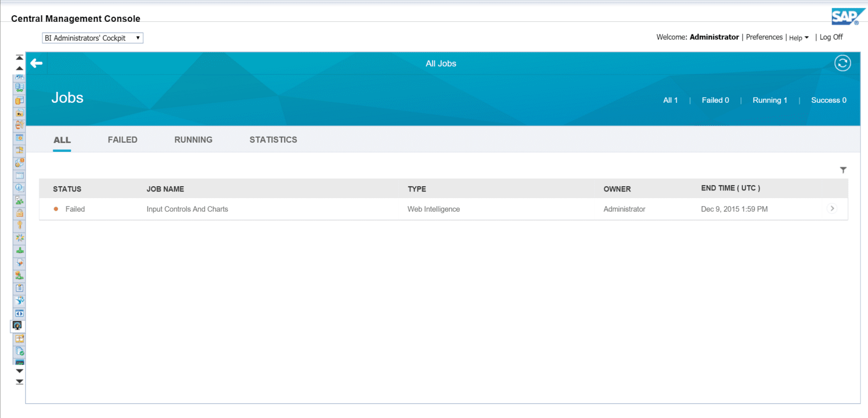Switch to the ALL tab
Image resolution: width=868 pixels, height=418 pixels.
(x=62, y=140)
